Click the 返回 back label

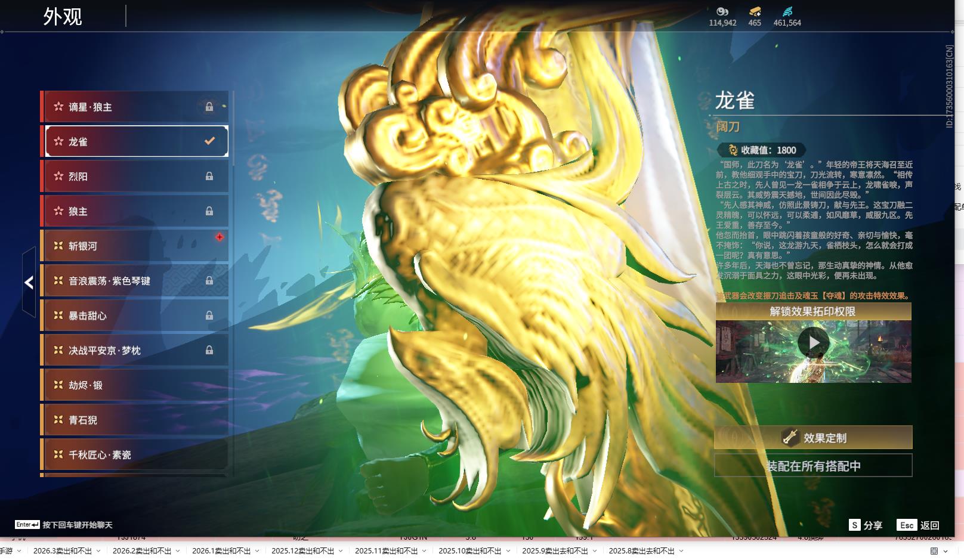(x=929, y=525)
